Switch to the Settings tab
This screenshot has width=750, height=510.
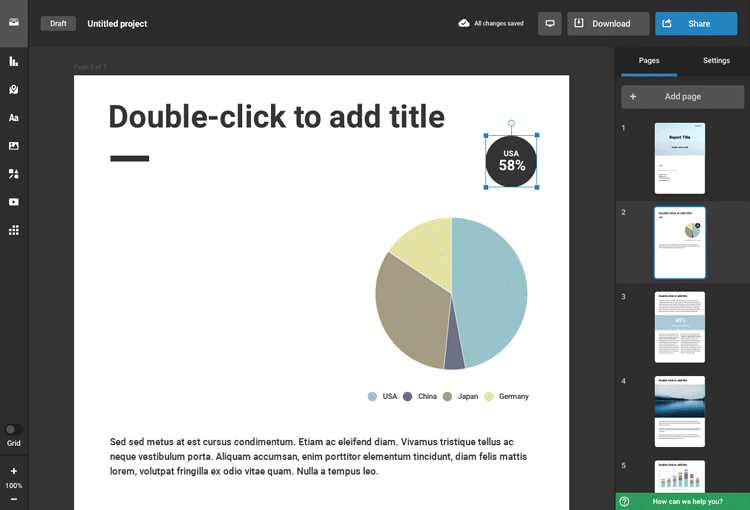tap(716, 61)
